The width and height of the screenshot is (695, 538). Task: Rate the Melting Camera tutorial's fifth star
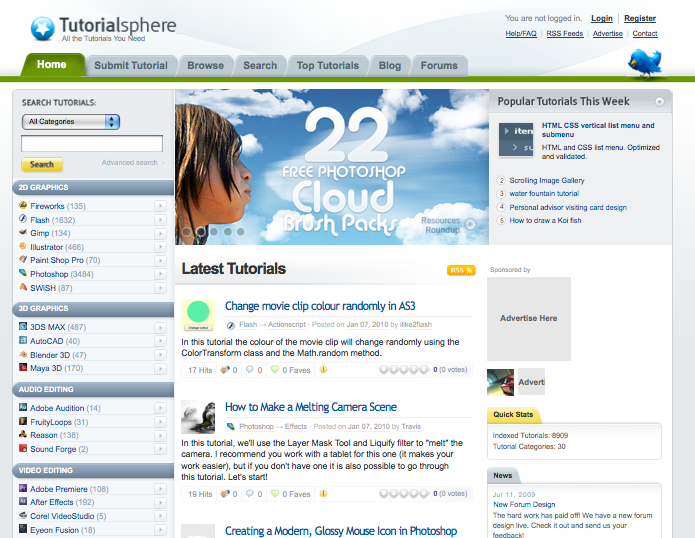(424, 493)
